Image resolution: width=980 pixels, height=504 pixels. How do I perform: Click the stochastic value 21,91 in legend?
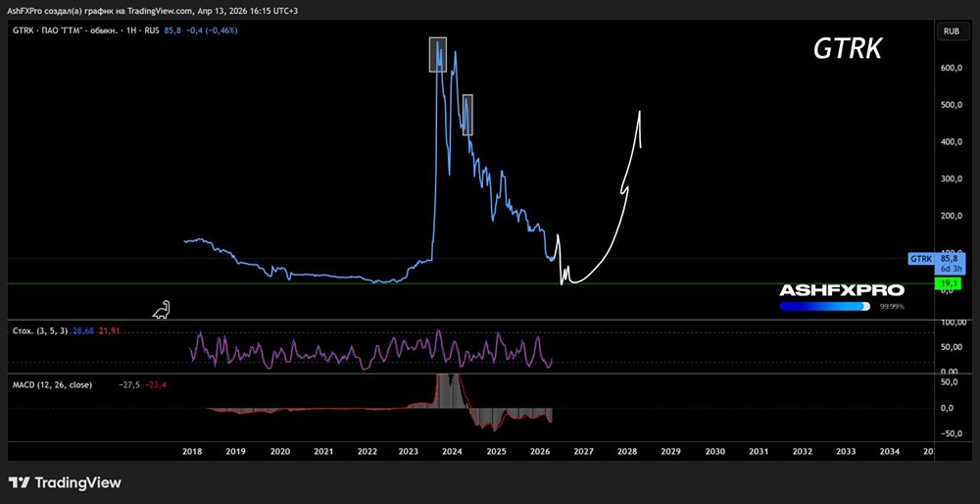click(x=108, y=330)
